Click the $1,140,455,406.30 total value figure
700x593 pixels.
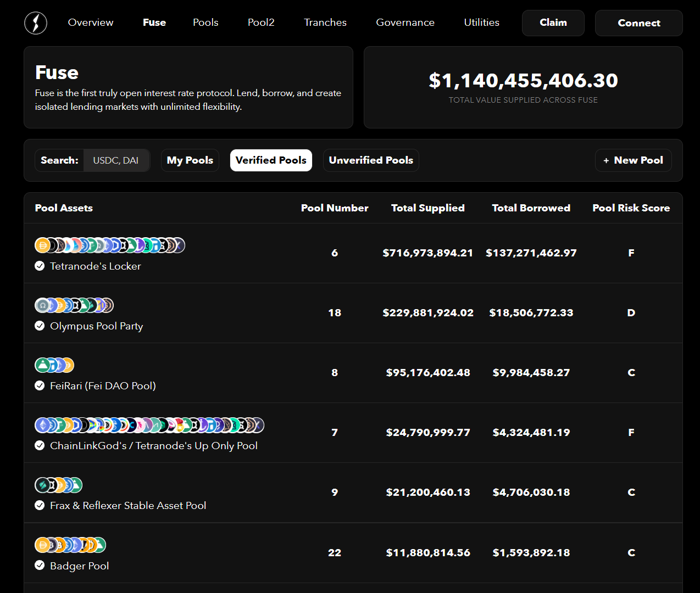[523, 81]
